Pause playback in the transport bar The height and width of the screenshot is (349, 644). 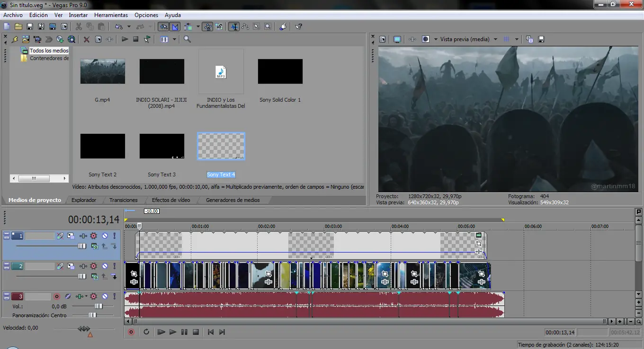tap(184, 332)
